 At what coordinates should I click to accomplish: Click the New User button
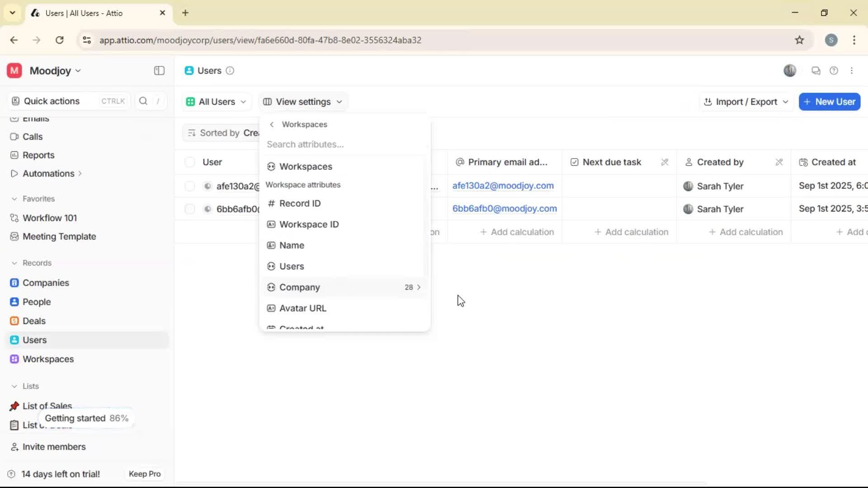pyautogui.click(x=830, y=102)
